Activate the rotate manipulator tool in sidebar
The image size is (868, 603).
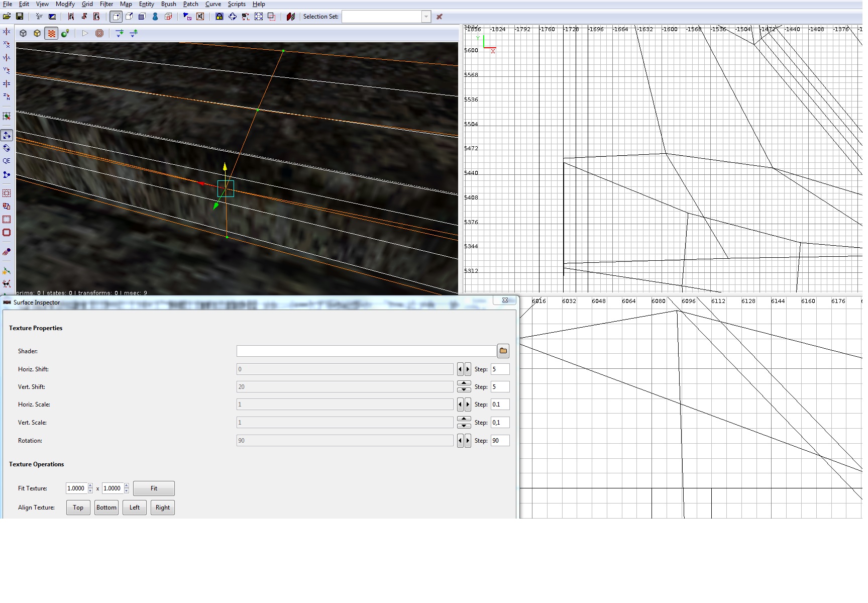point(7,148)
